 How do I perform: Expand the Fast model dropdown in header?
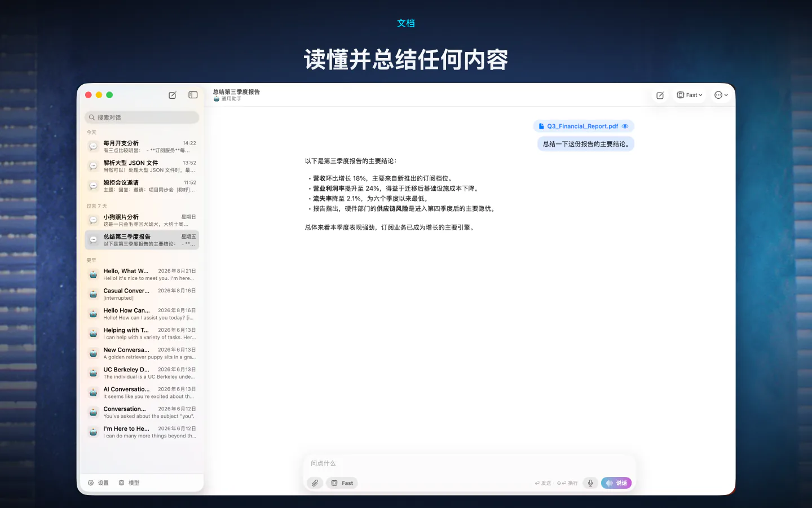point(690,95)
